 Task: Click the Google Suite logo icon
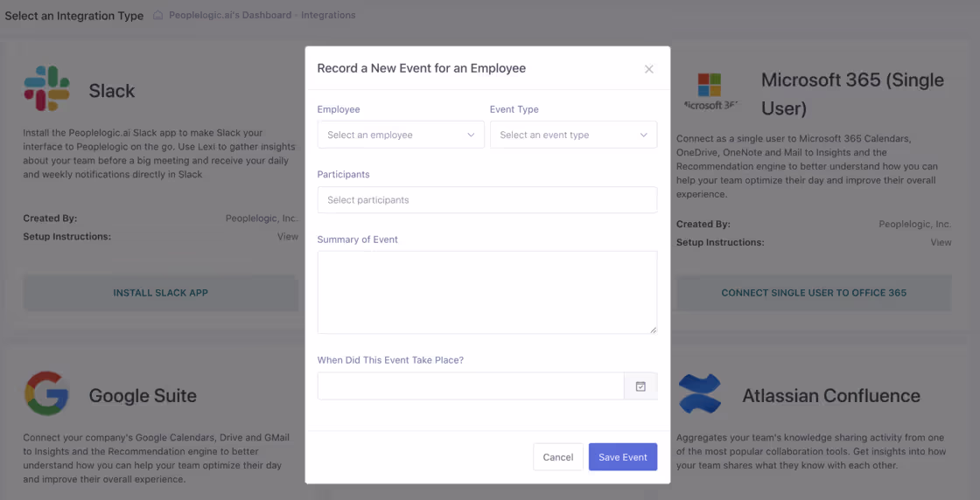pyautogui.click(x=47, y=393)
